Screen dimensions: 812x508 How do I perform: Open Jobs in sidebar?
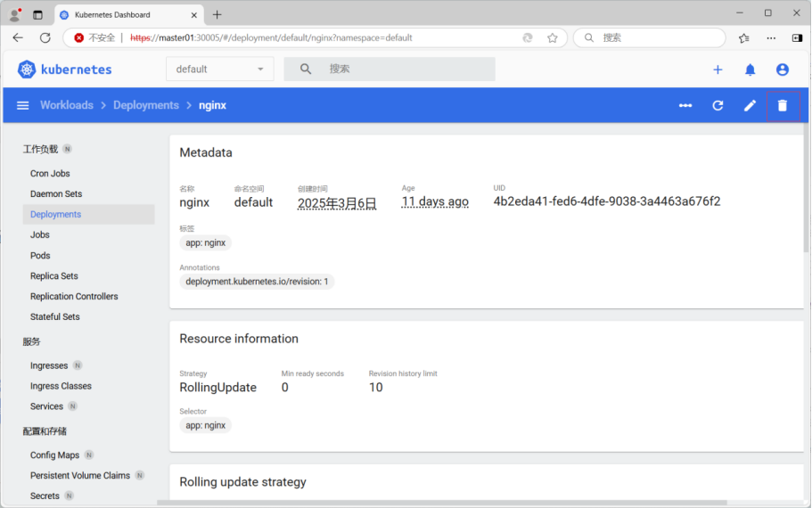pyautogui.click(x=40, y=234)
